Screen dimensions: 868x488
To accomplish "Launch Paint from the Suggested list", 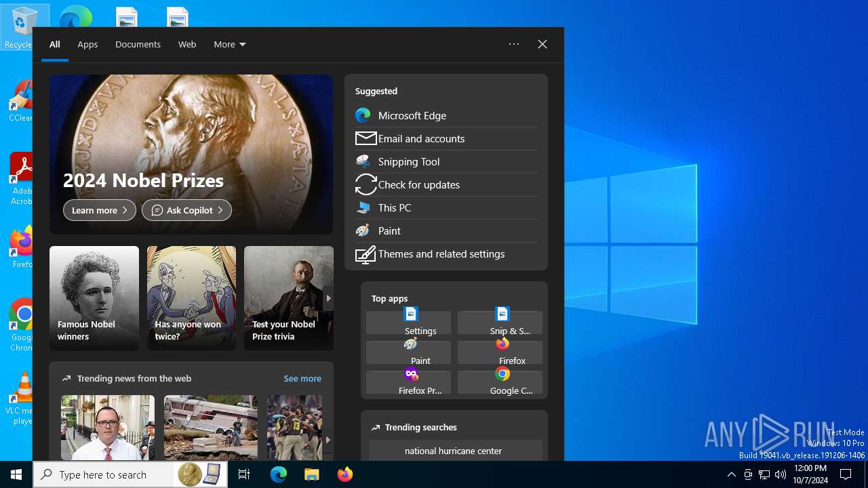I will point(446,230).
